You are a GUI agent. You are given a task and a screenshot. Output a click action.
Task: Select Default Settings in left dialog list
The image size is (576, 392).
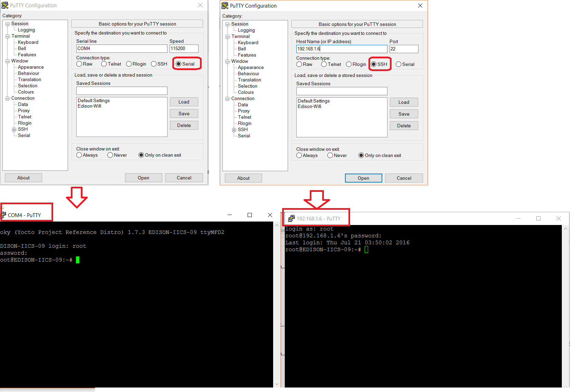pos(94,101)
